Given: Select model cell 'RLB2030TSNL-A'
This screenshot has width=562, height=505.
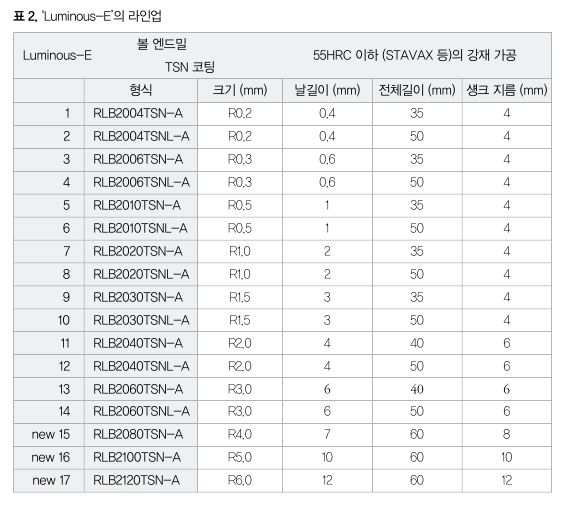Looking at the screenshot, I should point(141,320).
